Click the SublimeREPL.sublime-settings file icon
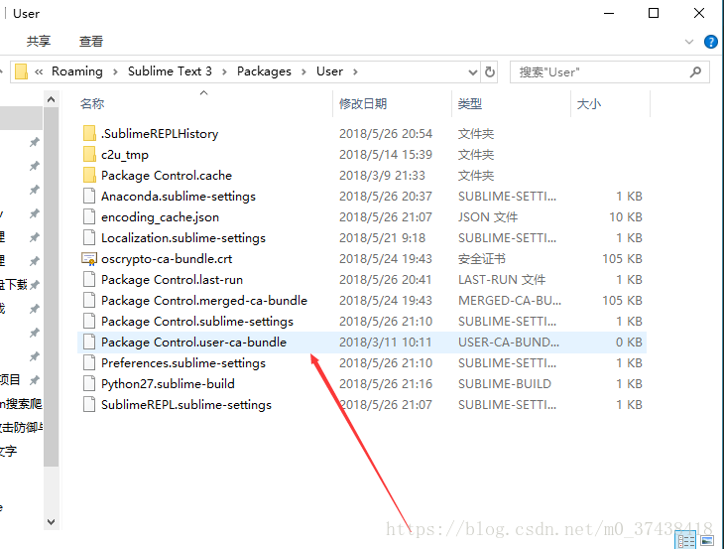 click(x=89, y=404)
